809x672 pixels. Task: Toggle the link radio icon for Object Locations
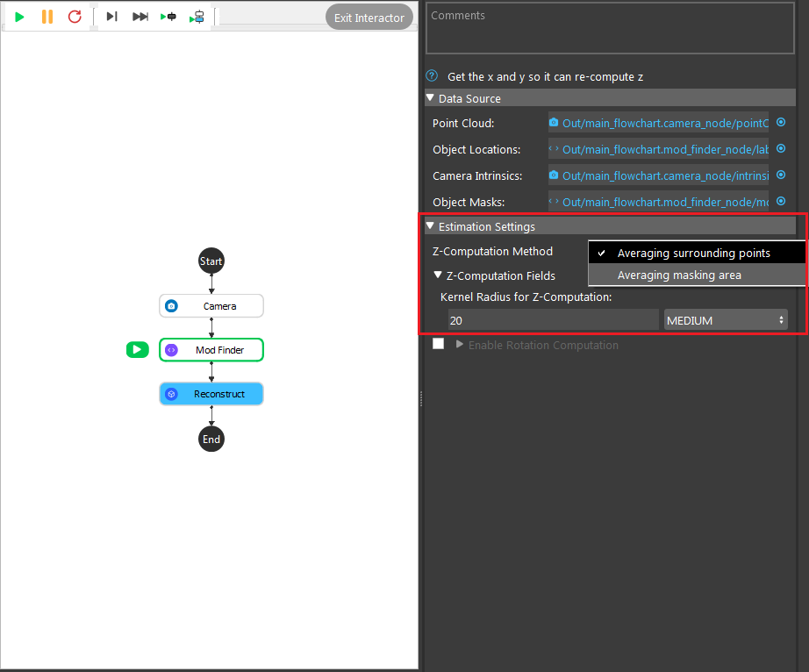point(781,148)
